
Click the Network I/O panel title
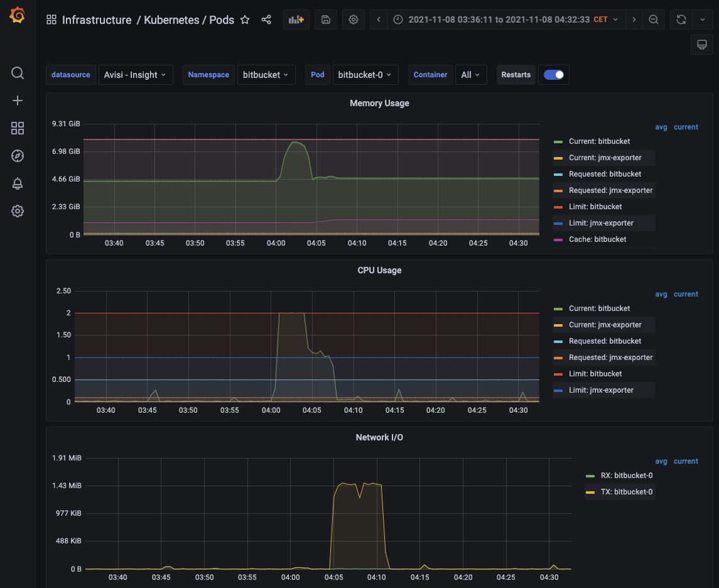click(379, 437)
